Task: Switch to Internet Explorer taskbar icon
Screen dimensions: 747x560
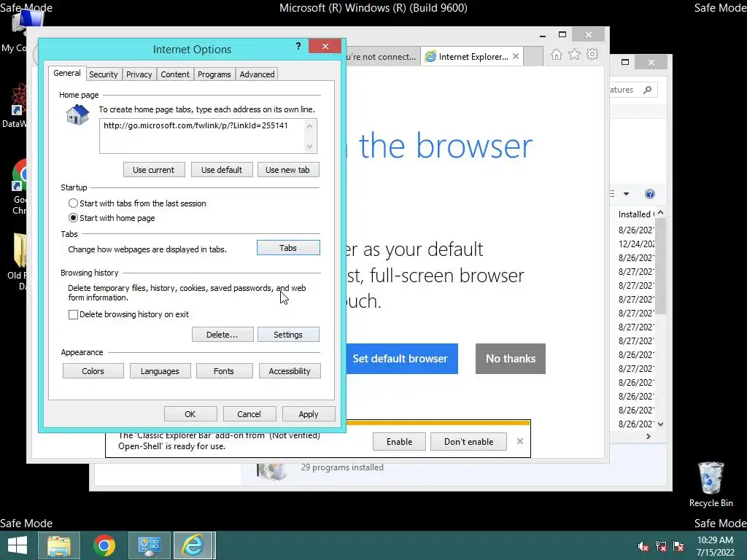Action: [x=193, y=545]
